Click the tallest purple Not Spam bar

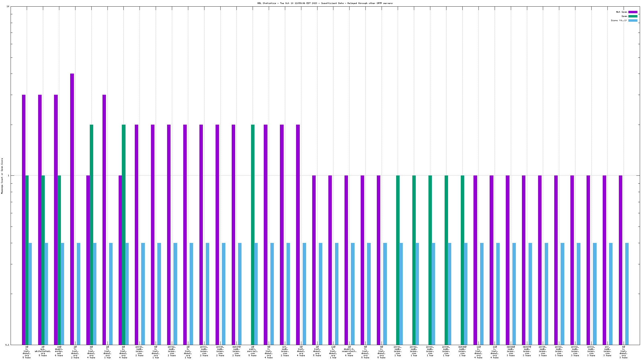click(x=72, y=209)
